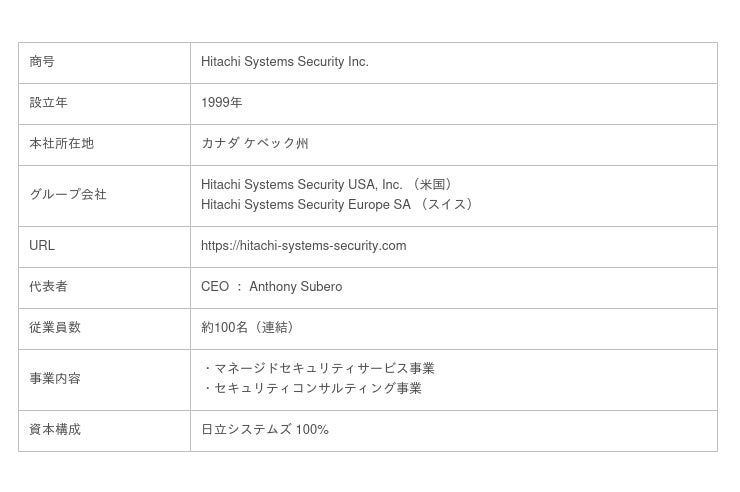740x492 pixels.
Task: Click the 代表者 label cell
Action: (x=48, y=287)
